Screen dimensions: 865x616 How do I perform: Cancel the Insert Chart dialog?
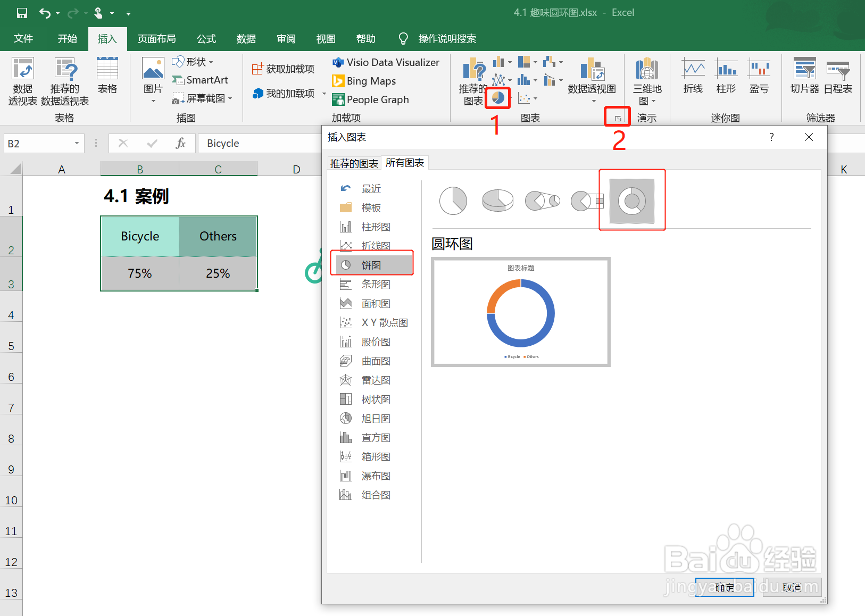(792, 587)
